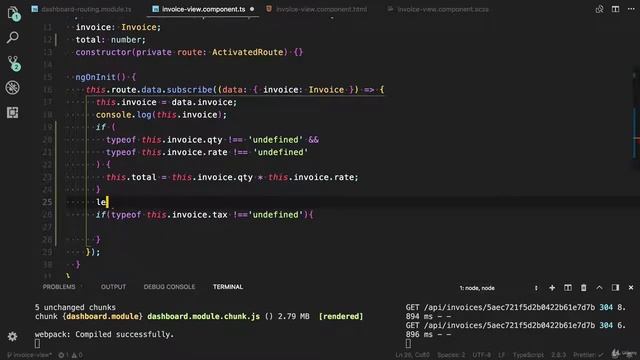Screen dimensions: 640x360
Task: Split the editor to the right
Action: coord(615,9)
